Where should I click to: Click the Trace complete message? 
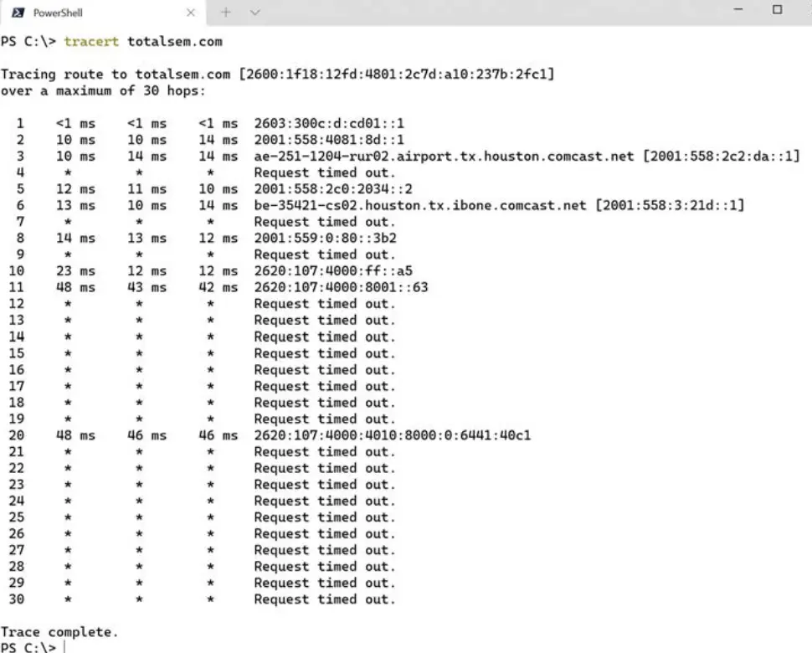[x=60, y=631]
